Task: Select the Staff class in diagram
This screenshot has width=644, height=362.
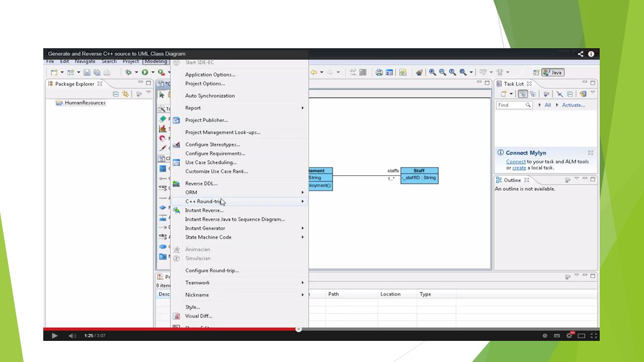Action: coord(419,175)
